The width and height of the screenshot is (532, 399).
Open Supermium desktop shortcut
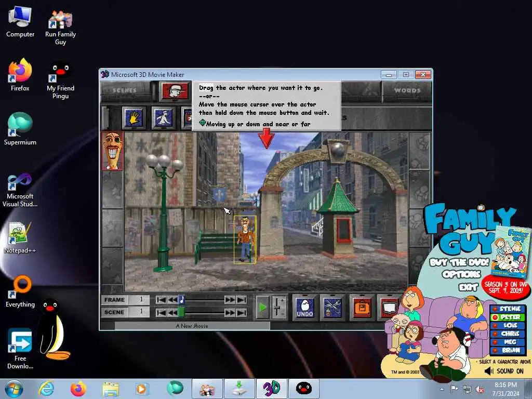20,129
